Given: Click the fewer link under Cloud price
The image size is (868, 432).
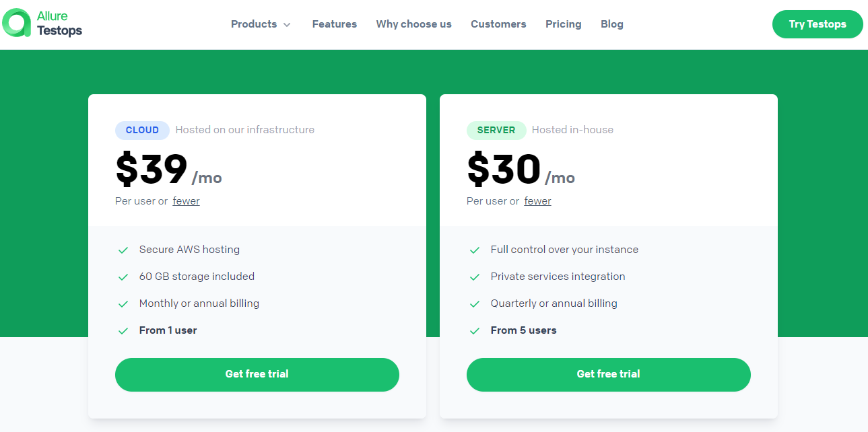Looking at the screenshot, I should point(187,201).
